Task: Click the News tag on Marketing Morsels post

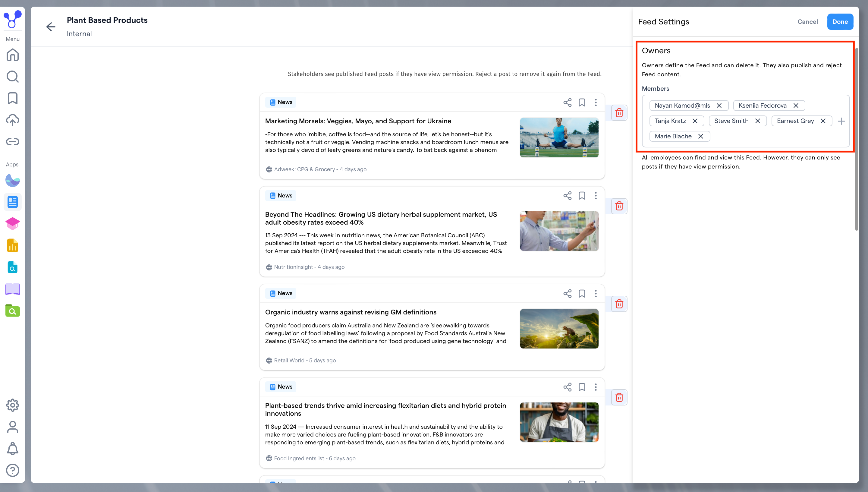Action: (x=281, y=102)
